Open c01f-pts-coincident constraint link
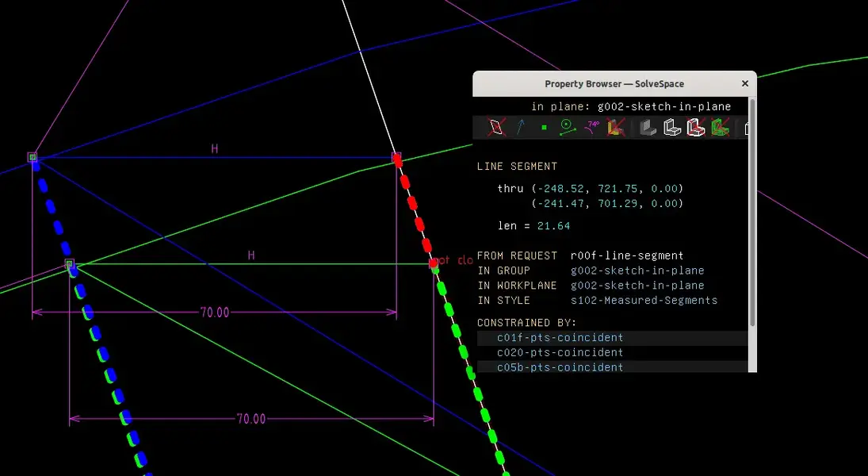 (x=560, y=337)
